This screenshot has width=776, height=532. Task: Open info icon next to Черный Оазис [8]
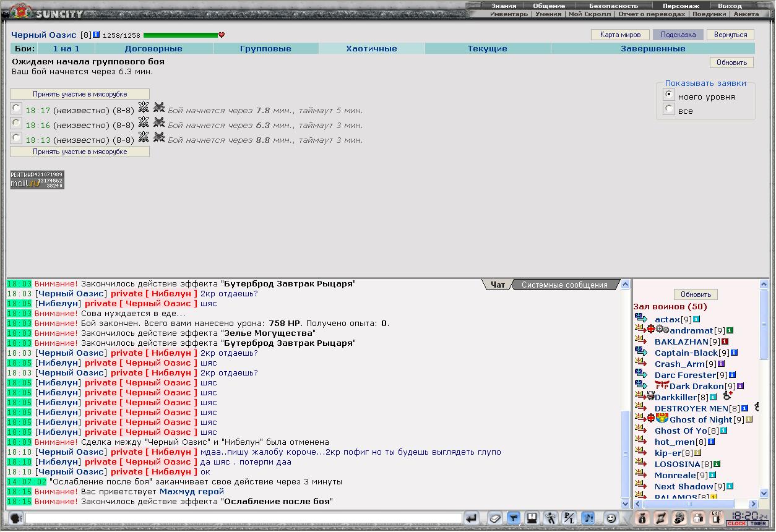(97, 35)
